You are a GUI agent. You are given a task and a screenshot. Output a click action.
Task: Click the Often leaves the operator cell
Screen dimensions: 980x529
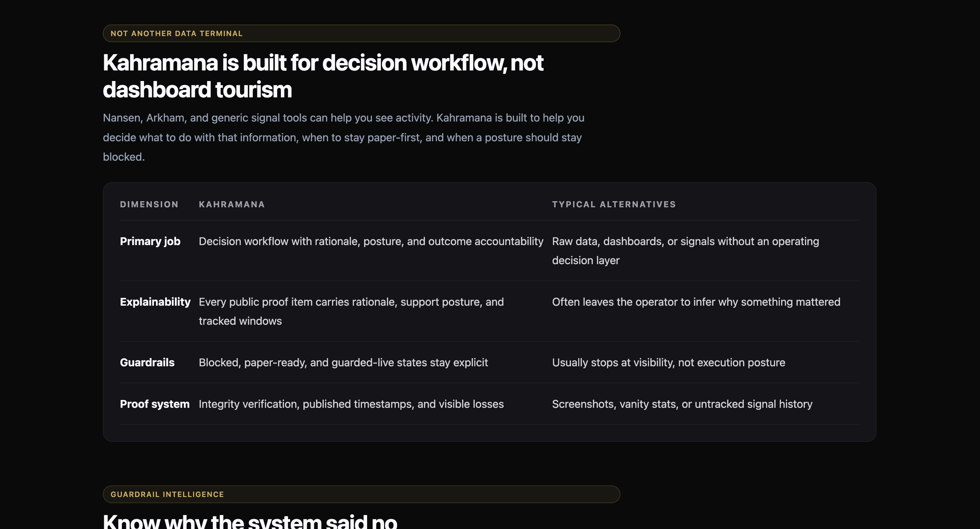coord(696,302)
